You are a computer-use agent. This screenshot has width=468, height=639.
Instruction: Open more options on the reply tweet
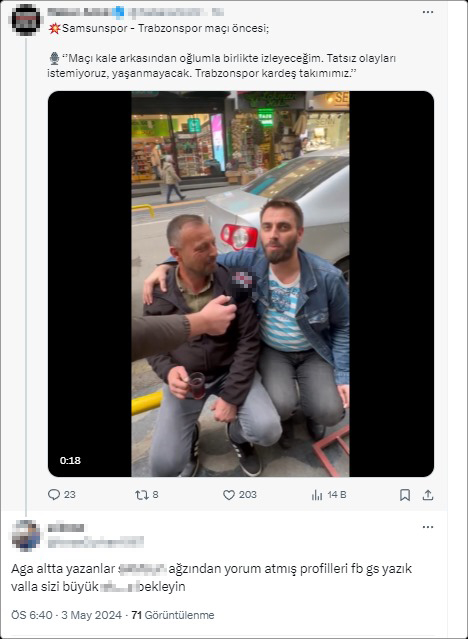(428, 527)
